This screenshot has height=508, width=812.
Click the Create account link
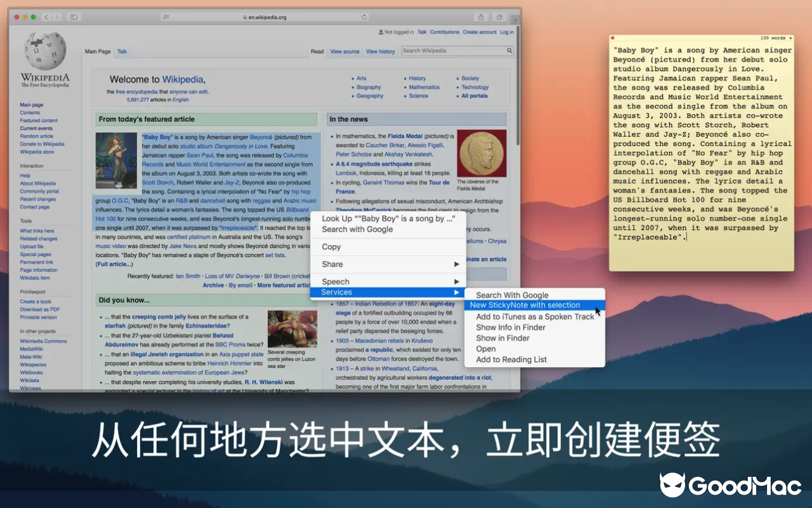point(480,32)
